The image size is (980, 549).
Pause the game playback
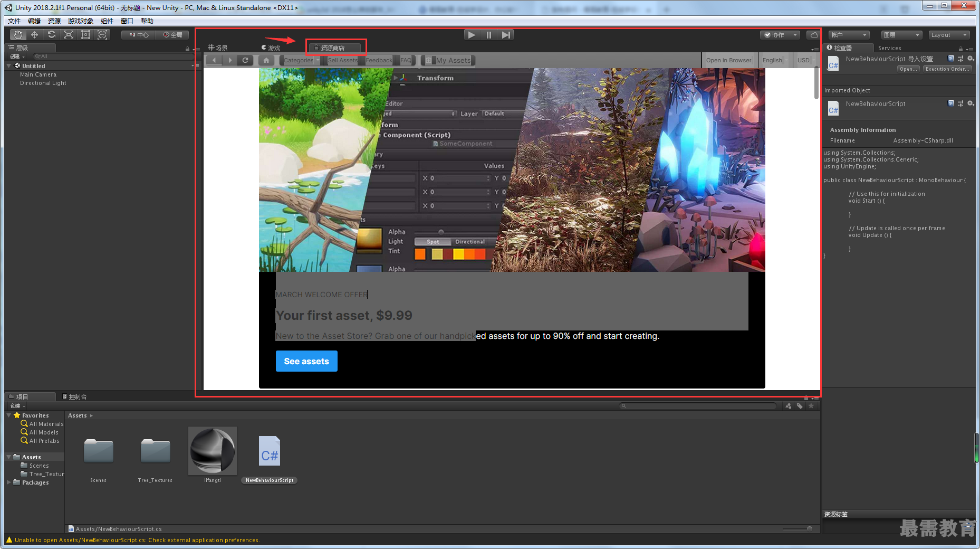point(489,35)
